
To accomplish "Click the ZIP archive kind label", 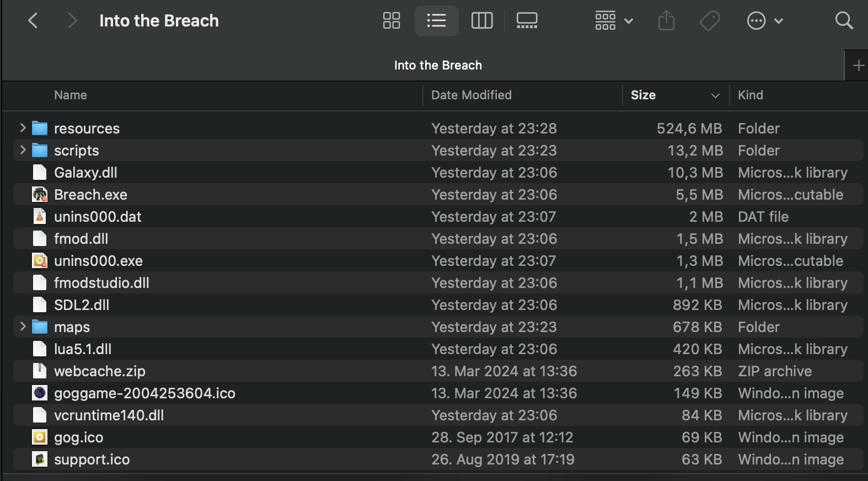I will [x=775, y=371].
